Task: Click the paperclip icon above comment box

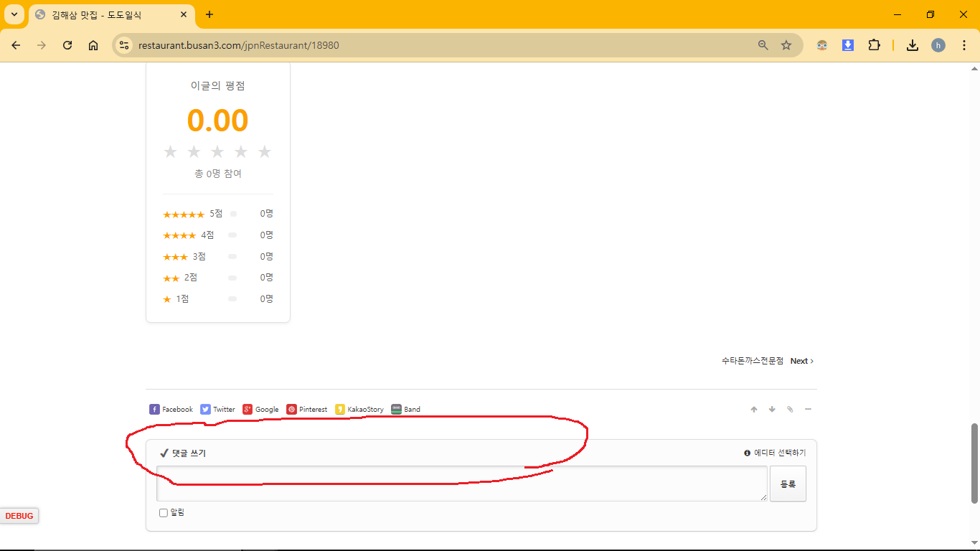Action: (x=790, y=410)
